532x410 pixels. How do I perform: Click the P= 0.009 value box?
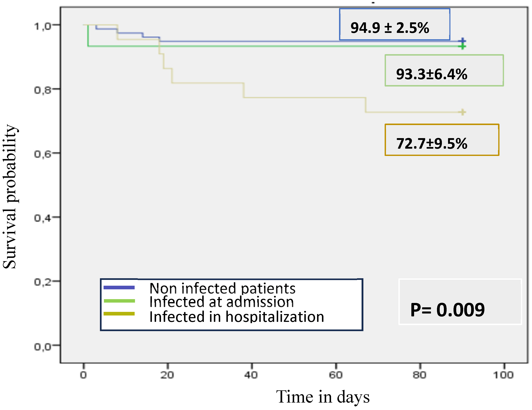pyautogui.click(x=460, y=302)
